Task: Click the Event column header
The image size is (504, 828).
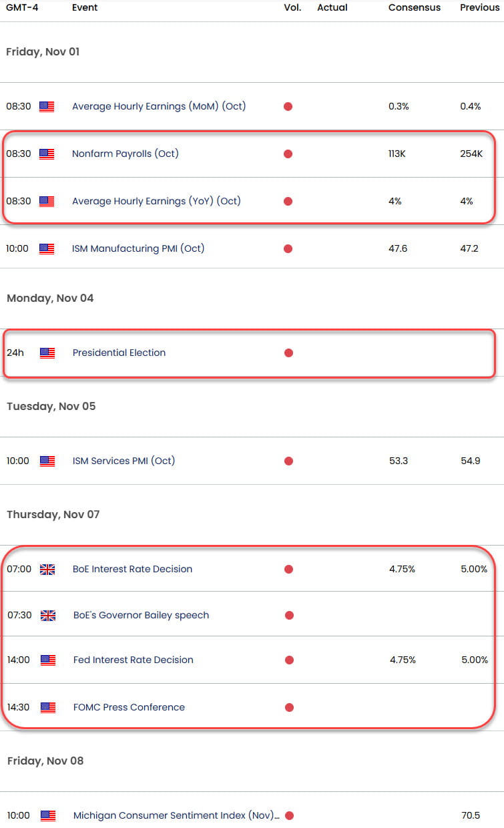Action: coord(84,7)
